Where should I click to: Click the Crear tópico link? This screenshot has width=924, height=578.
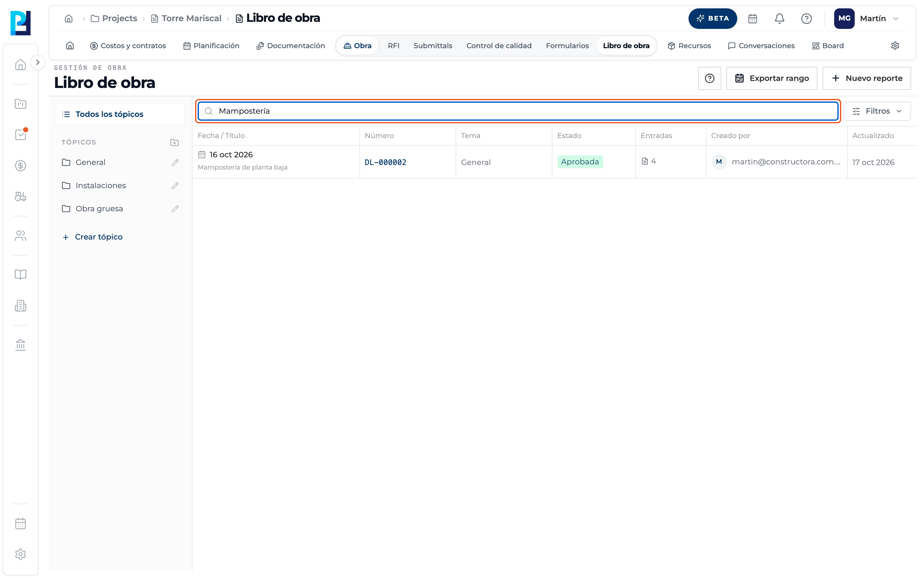pyautogui.click(x=92, y=237)
